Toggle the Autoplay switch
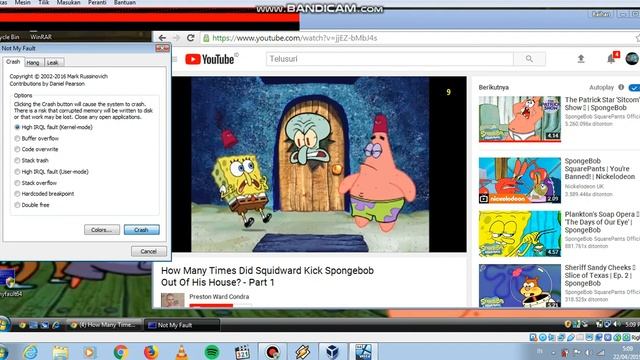This screenshot has width=640, height=360. 634,87
